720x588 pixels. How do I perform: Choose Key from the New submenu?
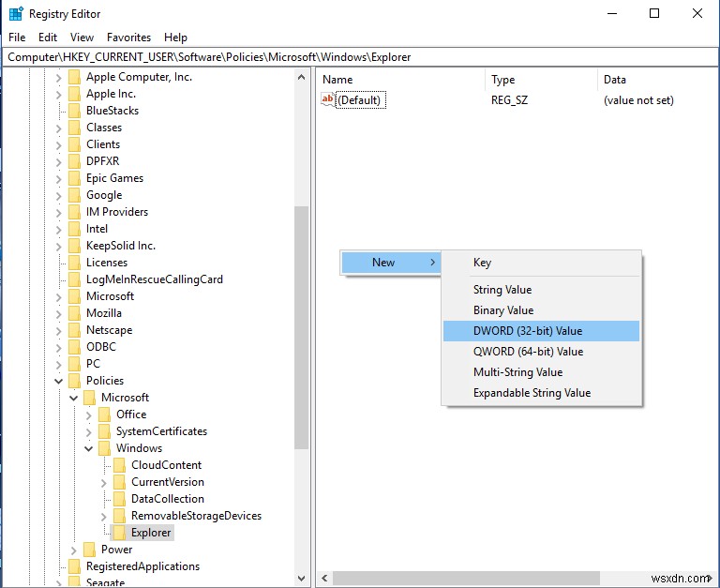pyautogui.click(x=541, y=263)
